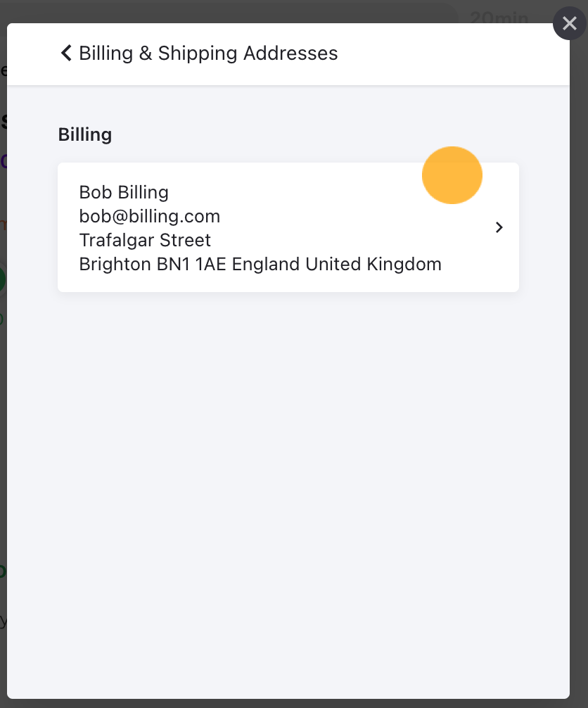
Task: Click the white header bar of the dialog
Action: tap(288, 54)
